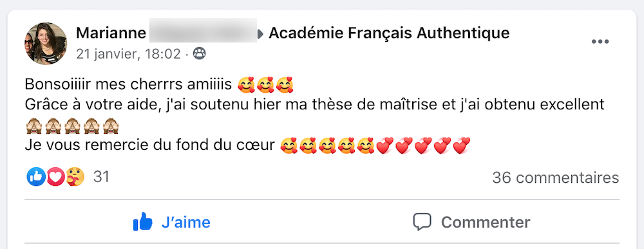View who reacted via the 31 count

101,177
